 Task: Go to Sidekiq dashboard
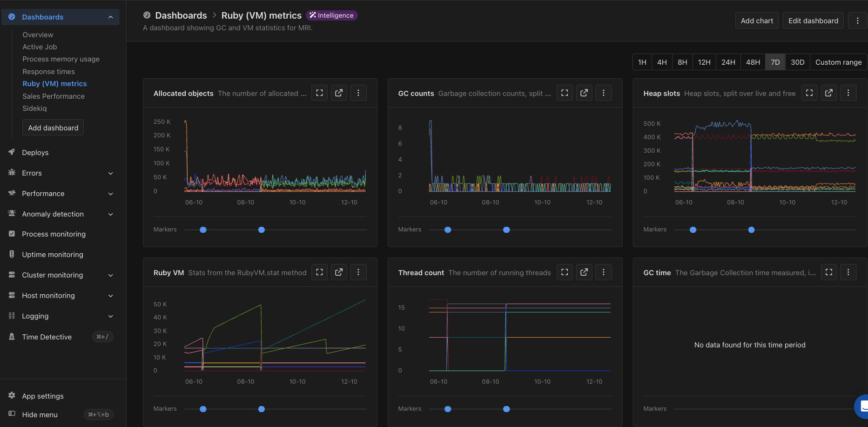pyautogui.click(x=34, y=108)
